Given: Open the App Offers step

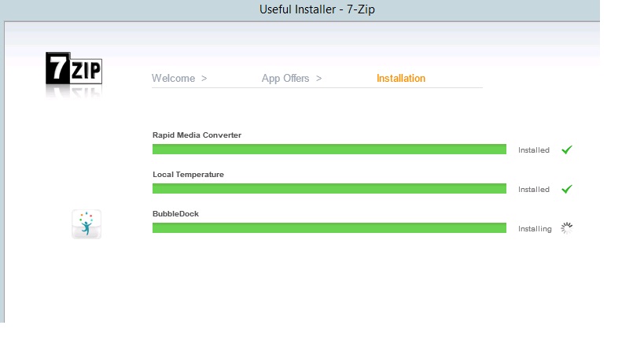Looking at the screenshot, I should [x=285, y=79].
